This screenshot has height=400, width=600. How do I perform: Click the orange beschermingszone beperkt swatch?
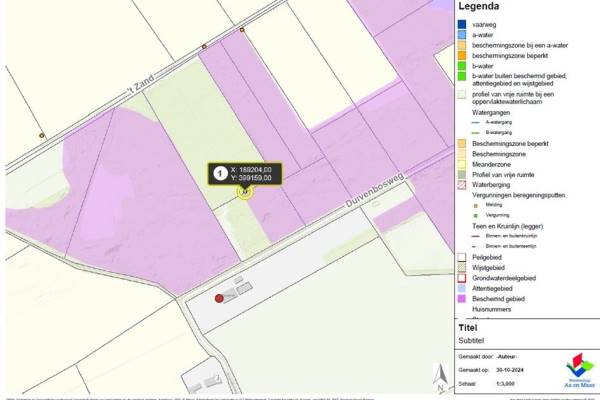coord(461,55)
